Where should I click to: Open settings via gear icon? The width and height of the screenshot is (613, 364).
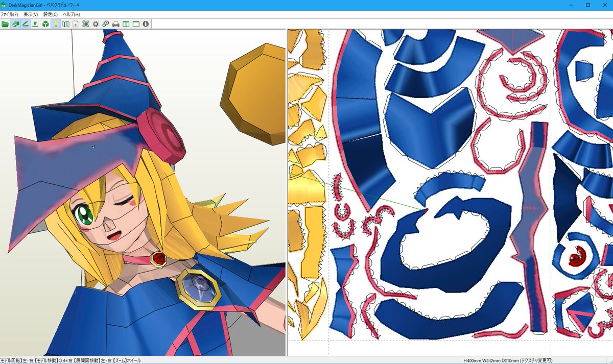click(x=96, y=24)
